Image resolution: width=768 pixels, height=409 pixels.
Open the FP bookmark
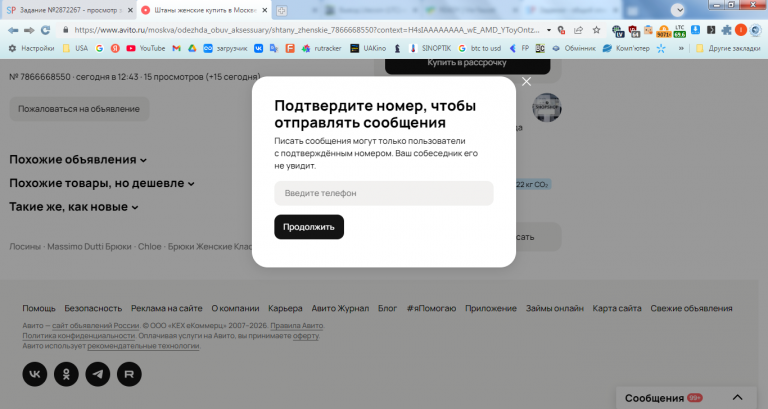519,48
